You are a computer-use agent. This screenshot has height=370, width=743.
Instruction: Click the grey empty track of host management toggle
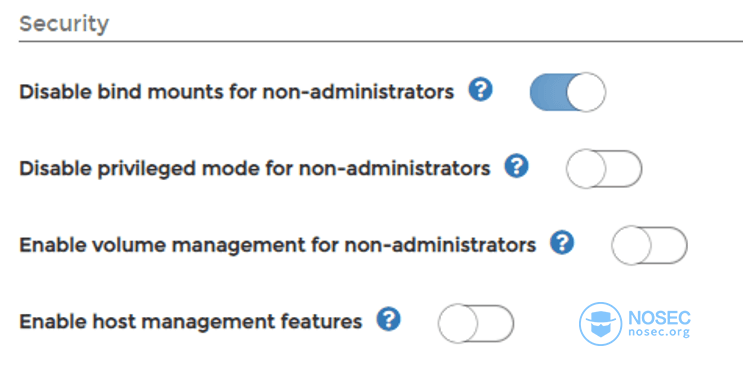pos(495,324)
